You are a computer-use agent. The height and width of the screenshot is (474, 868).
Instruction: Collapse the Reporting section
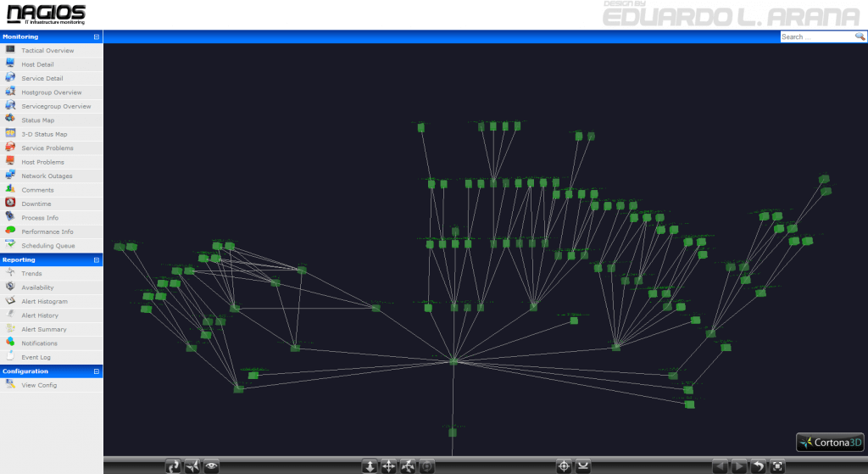(97, 259)
